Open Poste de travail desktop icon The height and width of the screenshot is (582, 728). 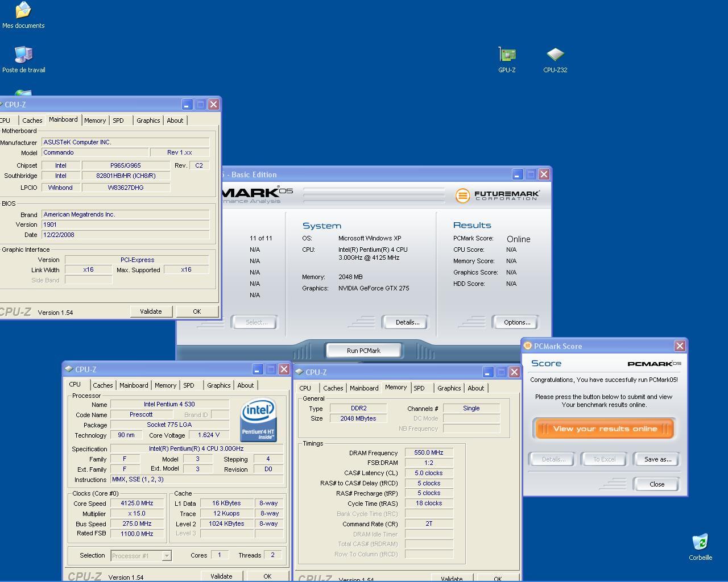[23, 60]
